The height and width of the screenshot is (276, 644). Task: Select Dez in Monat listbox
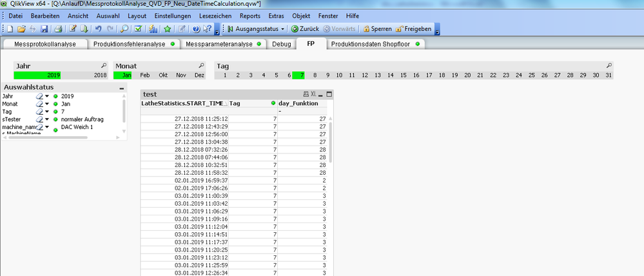(200, 75)
